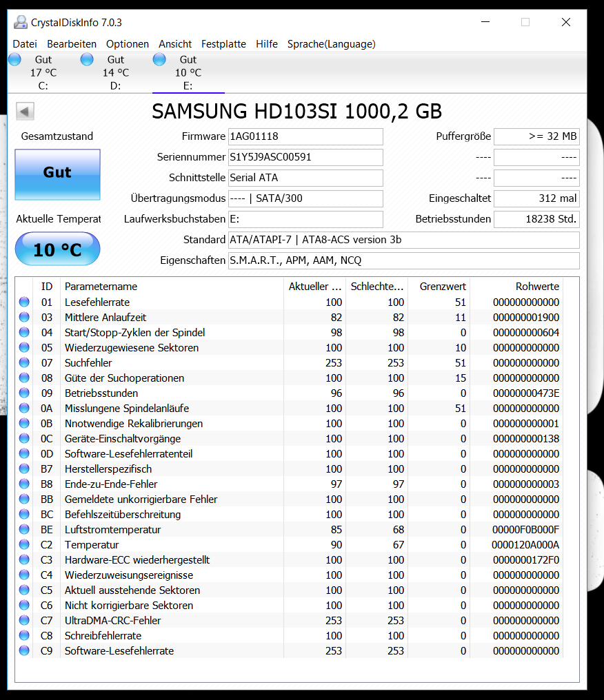Click status orb for row C2 Temperatur
604x700 pixels.
click(24, 545)
